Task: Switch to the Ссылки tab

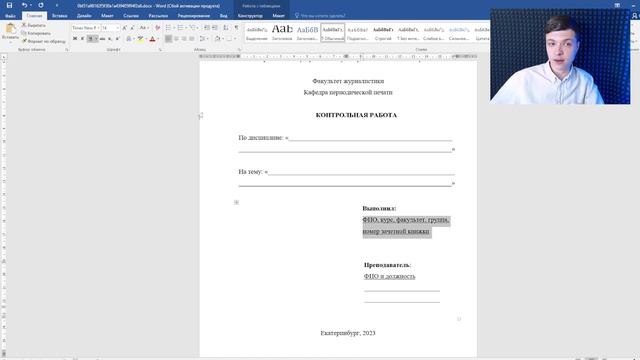Action: pos(131,16)
